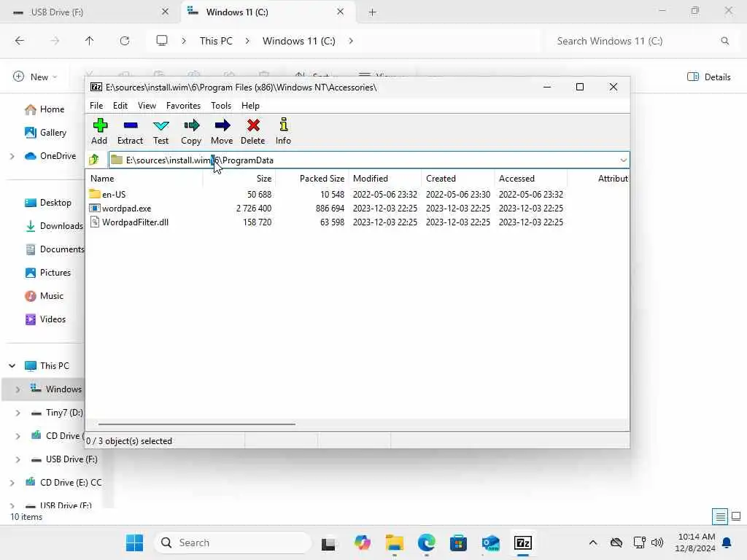Go back in File Explorer
The image size is (747, 560).
tap(20, 41)
